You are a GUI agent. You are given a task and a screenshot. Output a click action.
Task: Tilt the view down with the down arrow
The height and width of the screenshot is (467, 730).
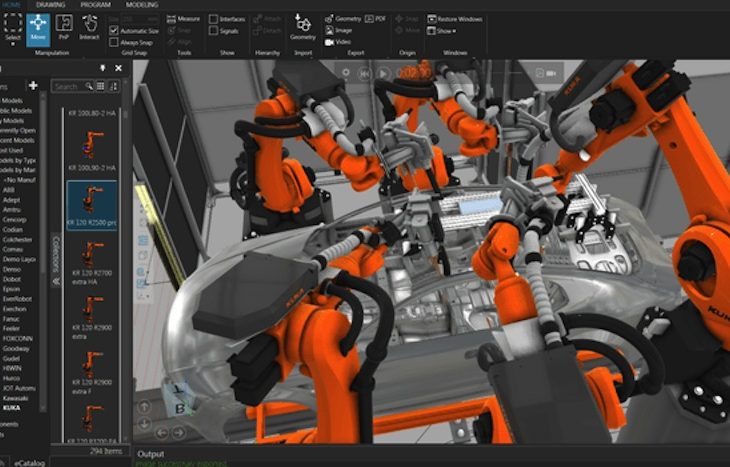(144, 424)
